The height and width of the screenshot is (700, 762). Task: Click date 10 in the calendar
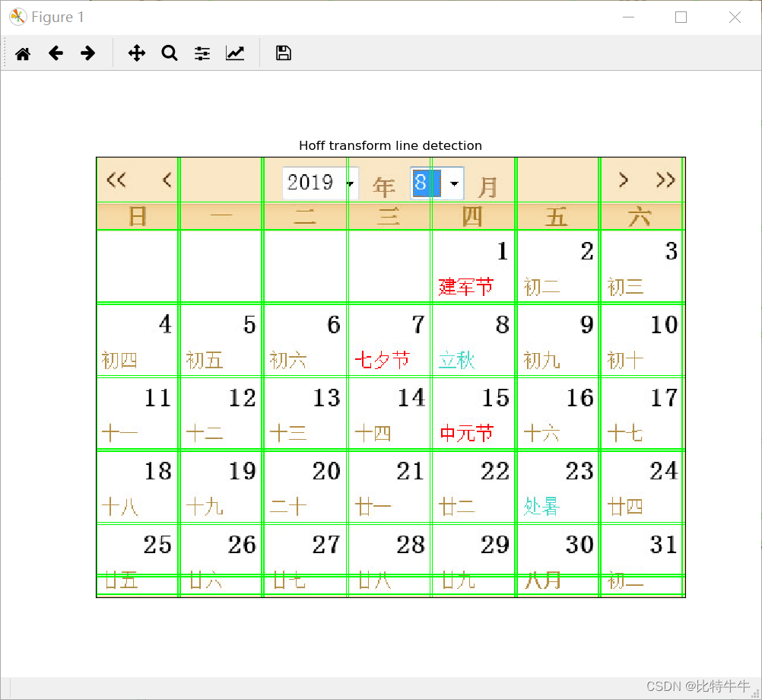click(665, 324)
